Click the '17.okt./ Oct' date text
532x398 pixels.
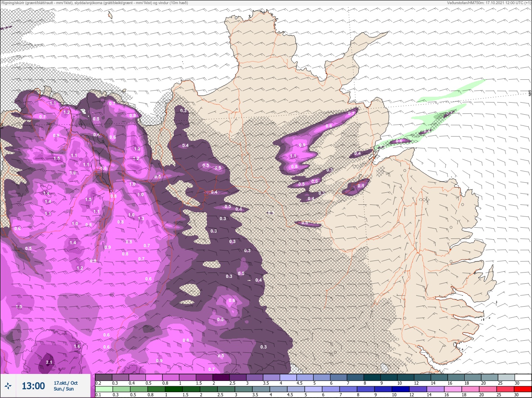(x=66, y=383)
